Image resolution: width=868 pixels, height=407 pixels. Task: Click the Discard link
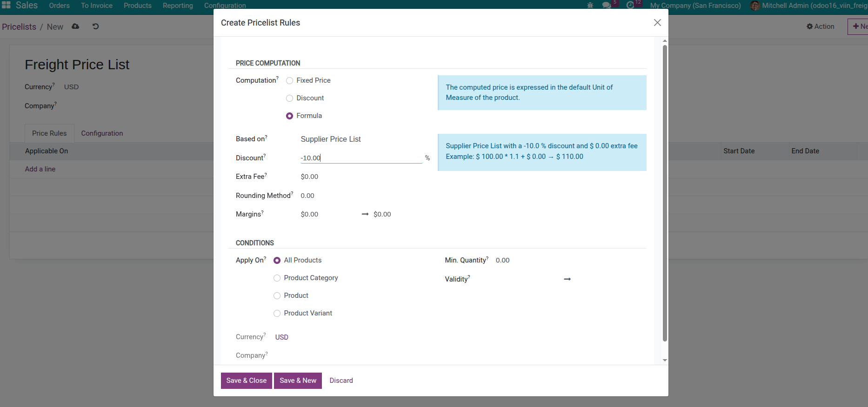pos(341,381)
